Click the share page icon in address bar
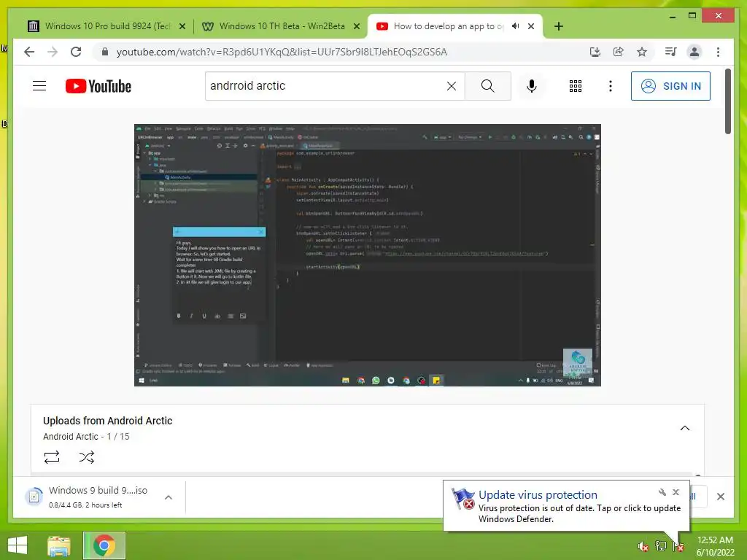 pos(619,52)
